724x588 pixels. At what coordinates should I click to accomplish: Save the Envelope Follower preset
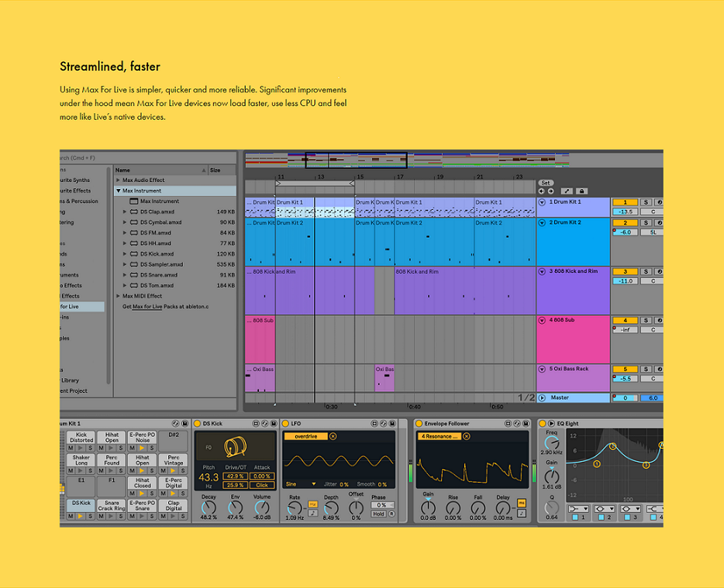coord(526,423)
